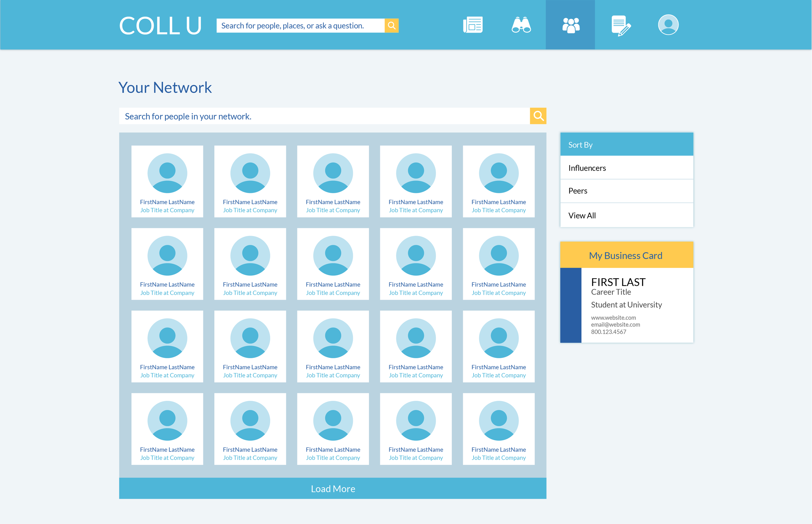
Task: Click the Your Network heading
Action: [165, 87]
